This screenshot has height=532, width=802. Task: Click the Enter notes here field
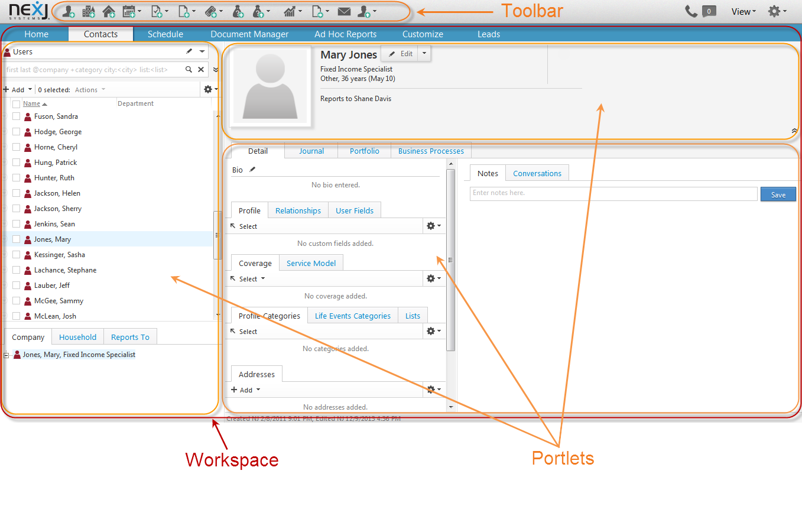(613, 193)
